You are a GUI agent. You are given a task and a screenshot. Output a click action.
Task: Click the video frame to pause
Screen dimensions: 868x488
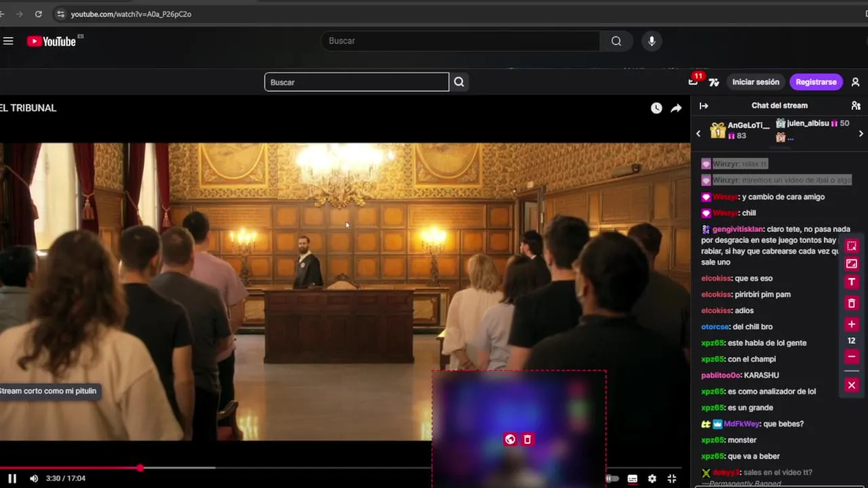(344, 291)
